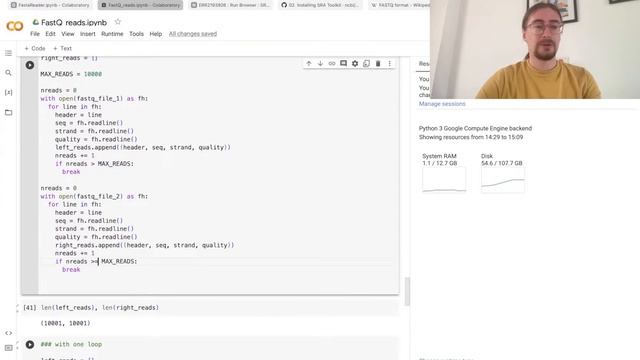The width and height of the screenshot is (640, 360).
Task: Open cell editor settings gear
Action: point(355,63)
